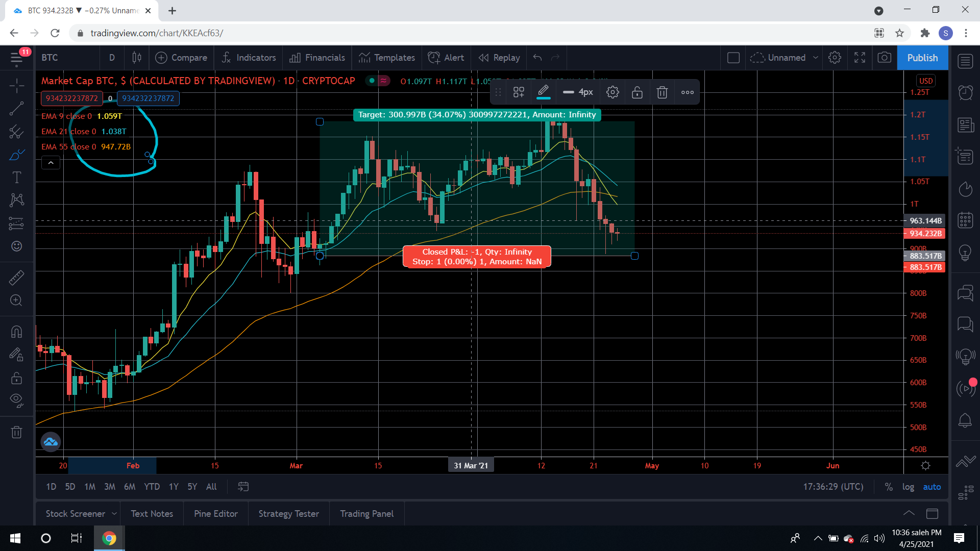The height and width of the screenshot is (551, 980).
Task: Select the text annotation tool
Action: click(17, 177)
